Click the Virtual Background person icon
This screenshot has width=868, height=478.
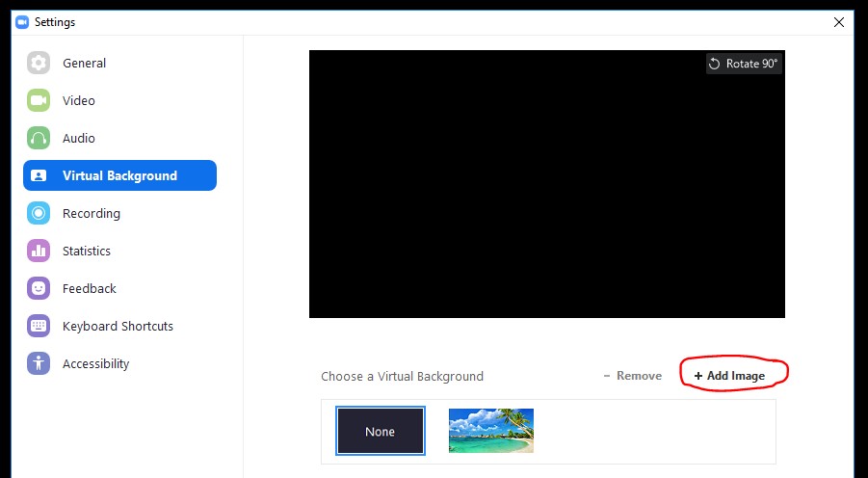click(39, 175)
